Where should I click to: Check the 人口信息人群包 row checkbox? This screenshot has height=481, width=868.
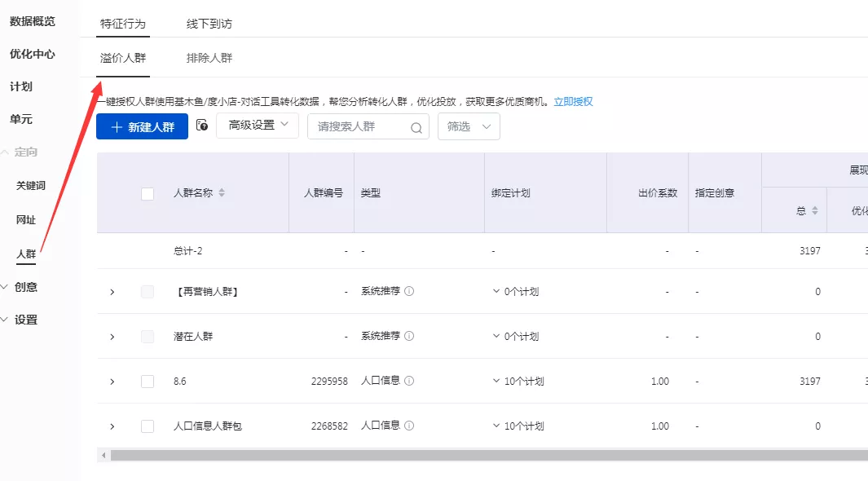tap(148, 426)
